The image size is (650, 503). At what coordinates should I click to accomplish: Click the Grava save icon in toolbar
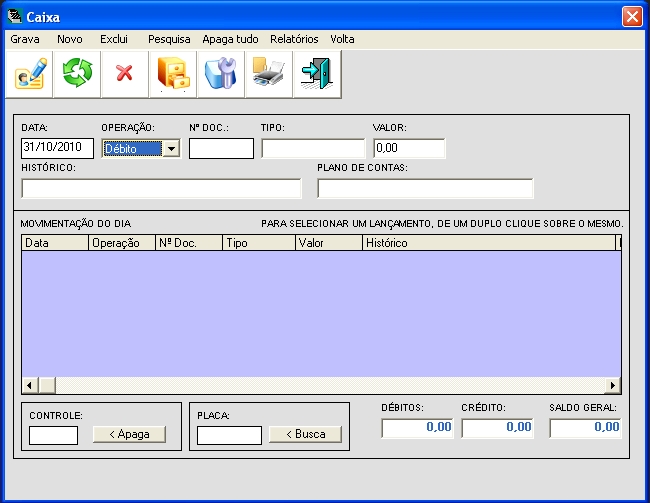(29, 75)
